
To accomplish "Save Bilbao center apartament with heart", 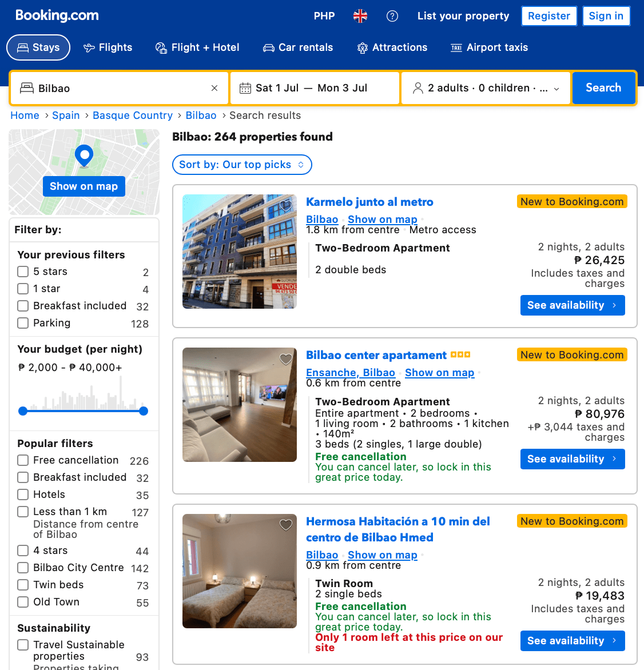I will click(x=285, y=360).
